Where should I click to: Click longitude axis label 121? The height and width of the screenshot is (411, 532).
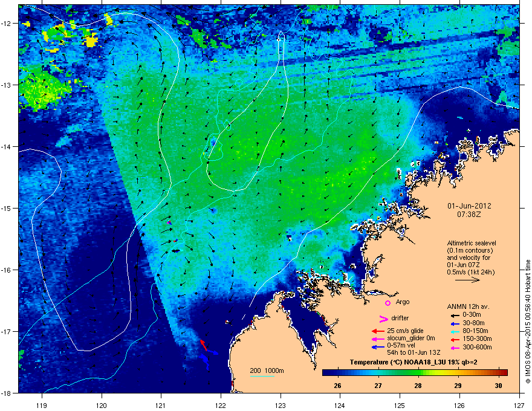click(161, 405)
